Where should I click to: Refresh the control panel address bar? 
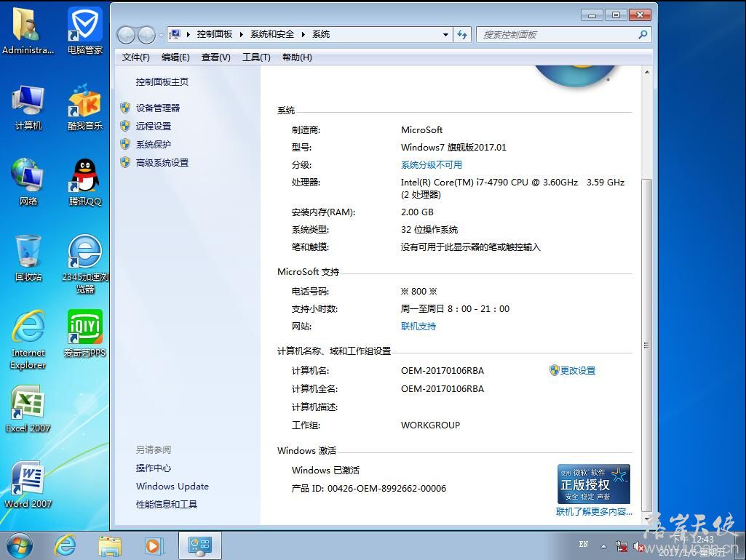(462, 34)
